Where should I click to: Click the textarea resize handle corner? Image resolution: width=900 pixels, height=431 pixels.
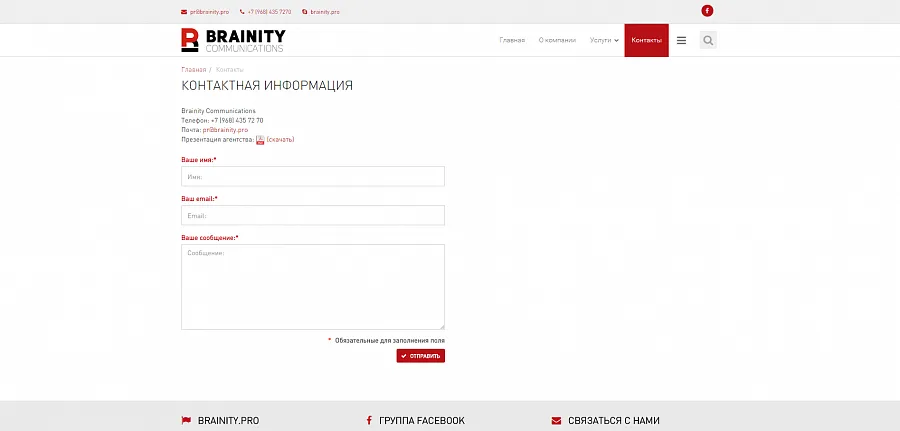(441, 327)
